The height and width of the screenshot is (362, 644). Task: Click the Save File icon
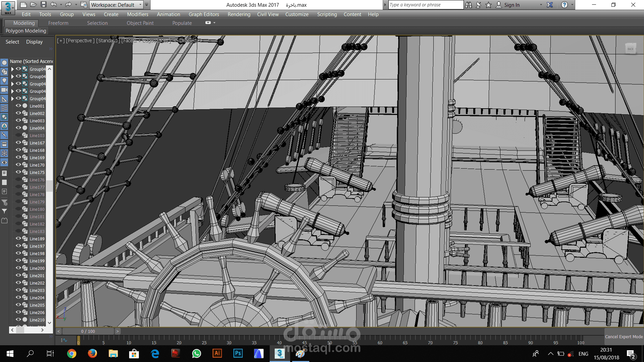(x=44, y=5)
